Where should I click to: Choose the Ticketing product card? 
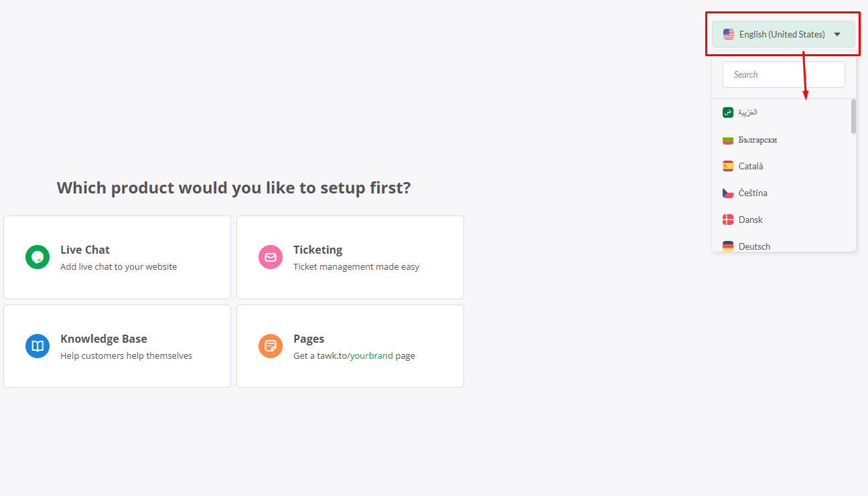(x=350, y=257)
